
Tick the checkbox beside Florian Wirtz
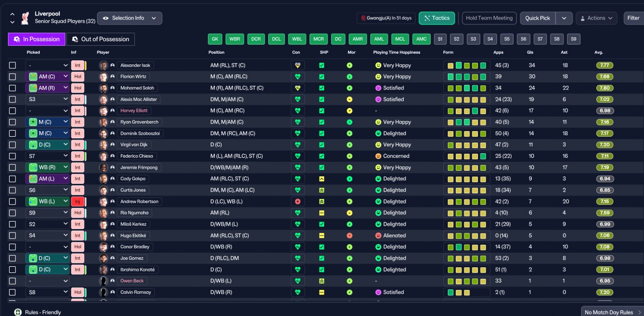13,77
